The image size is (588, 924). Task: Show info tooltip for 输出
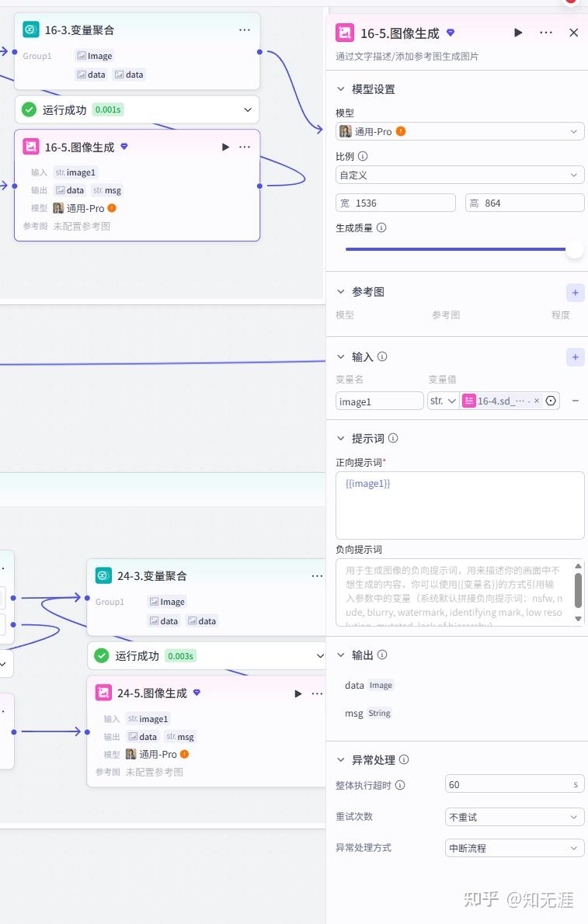tap(382, 655)
